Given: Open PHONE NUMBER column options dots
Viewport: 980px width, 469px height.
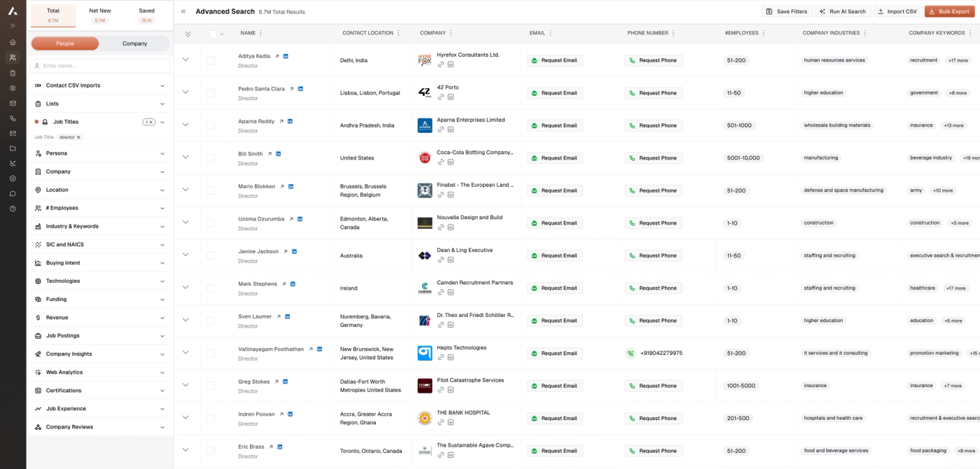Looking at the screenshot, I should [x=674, y=33].
